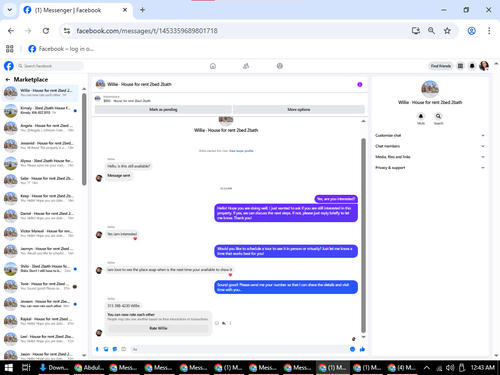Open Windows Start menu
500x375 pixels.
click(x=9, y=368)
